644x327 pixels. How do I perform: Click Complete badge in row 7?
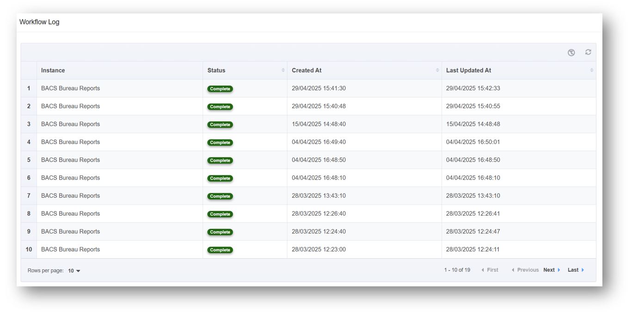pos(220,196)
